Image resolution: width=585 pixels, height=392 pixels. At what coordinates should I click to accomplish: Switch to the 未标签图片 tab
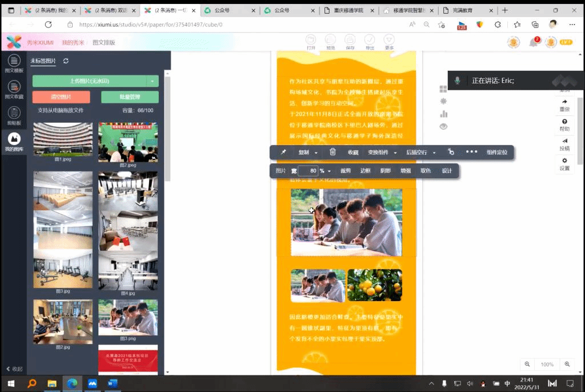click(x=43, y=61)
